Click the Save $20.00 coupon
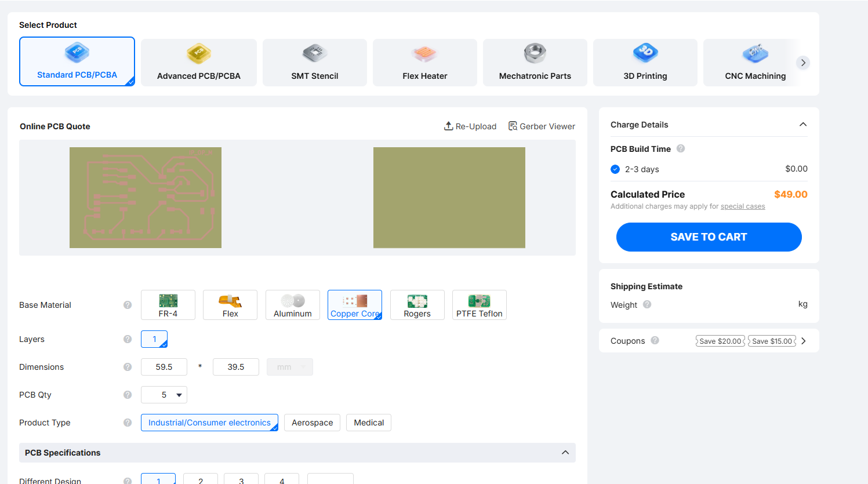Image resolution: width=868 pixels, height=484 pixels. click(720, 341)
